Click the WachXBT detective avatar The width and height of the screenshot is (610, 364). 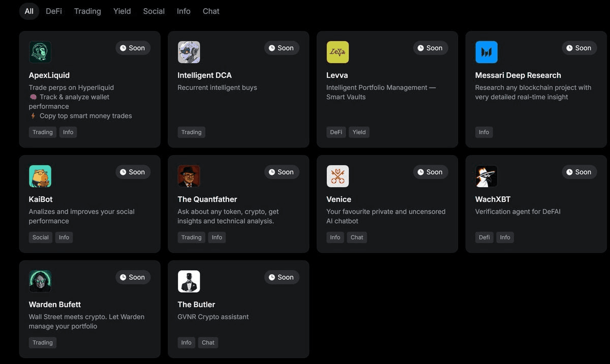coord(486,176)
